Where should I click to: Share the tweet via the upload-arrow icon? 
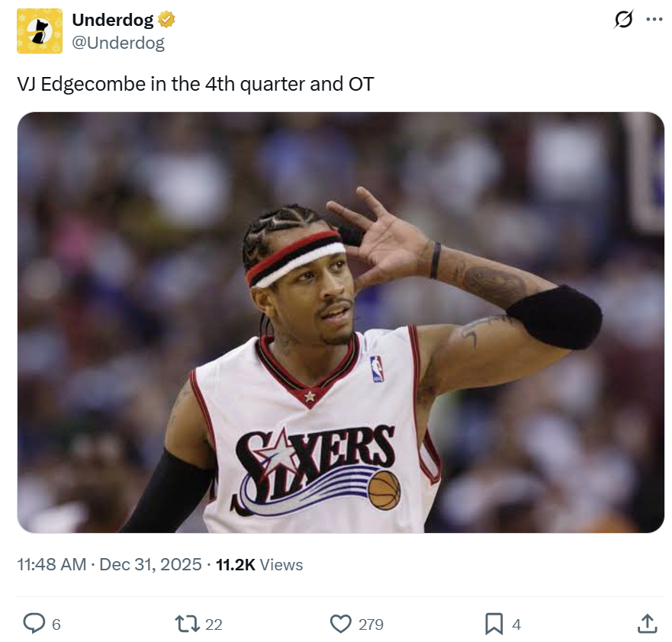[x=646, y=624]
